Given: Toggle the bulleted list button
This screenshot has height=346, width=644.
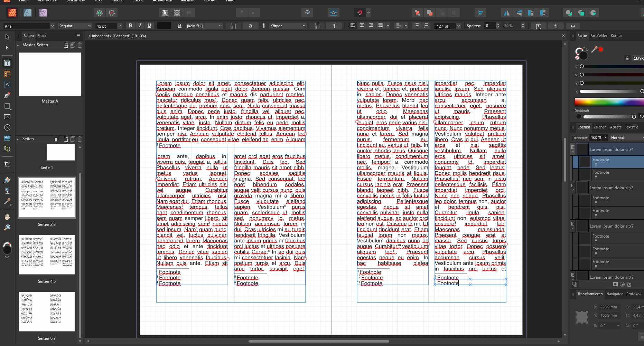Looking at the screenshot, I should pyautogui.click(x=417, y=26).
